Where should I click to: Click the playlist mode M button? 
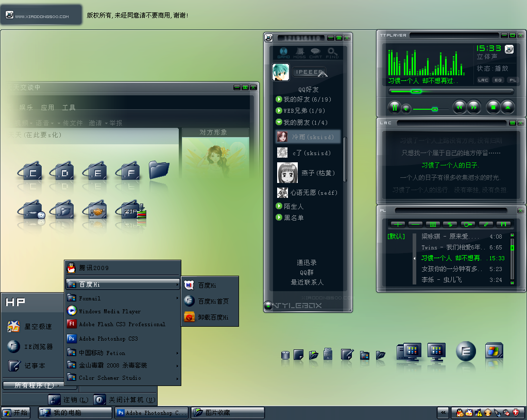click(x=503, y=224)
